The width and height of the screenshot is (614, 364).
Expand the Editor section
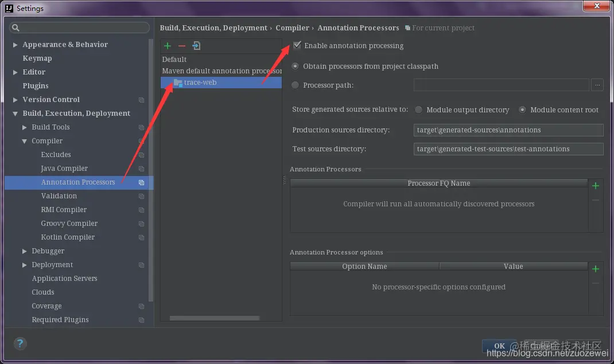point(15,72)
